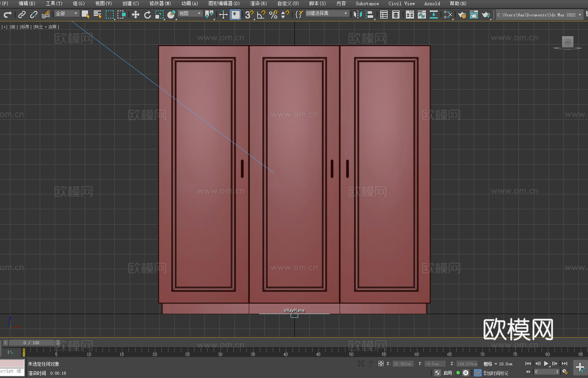Screen dimensions: 588x378
Task: Toggle the Layer Explorer
Action: [396, 14]
